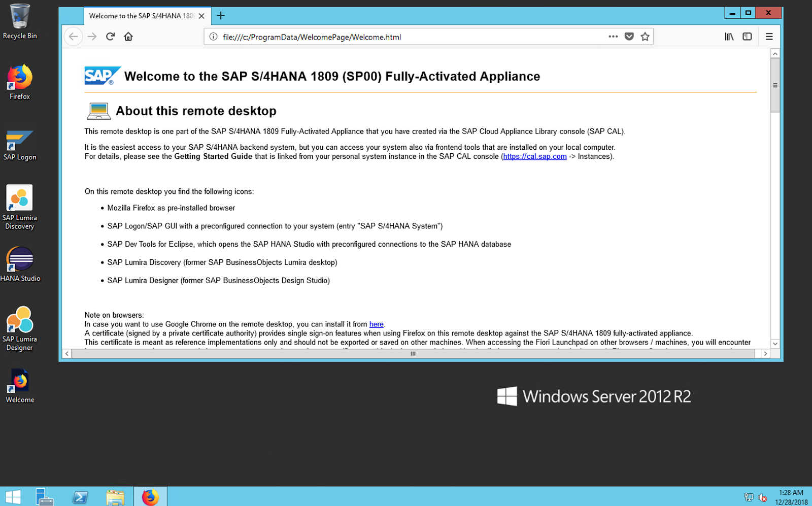The height and width of the screenshot is (506, 812).
Task: Go to the Firefox home page
Action: (128, 37)
